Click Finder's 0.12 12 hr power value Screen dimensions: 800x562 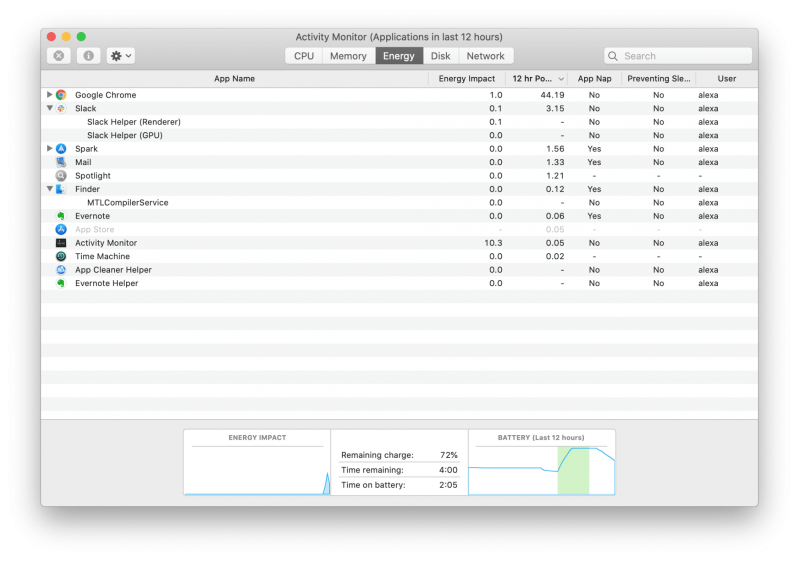(555, 189)
